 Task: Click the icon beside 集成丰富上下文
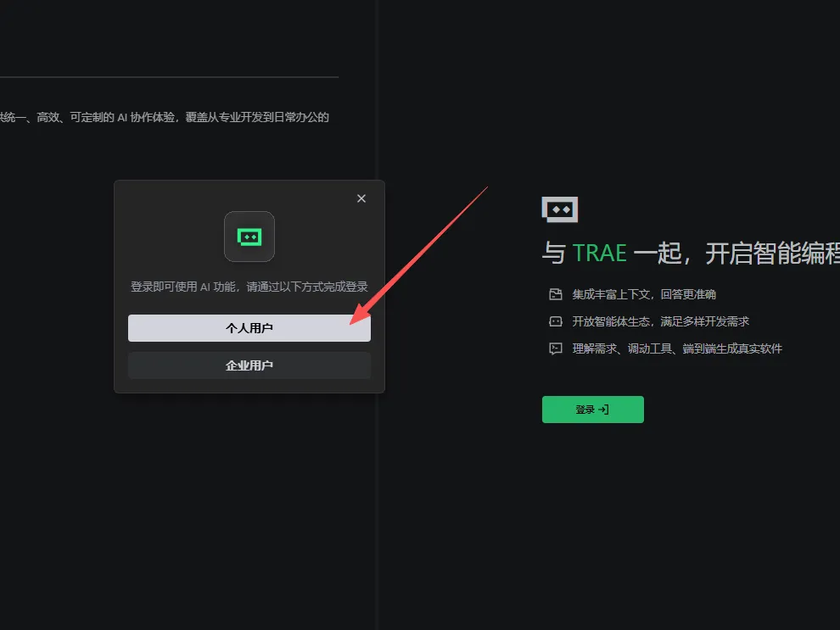(556, 294)
